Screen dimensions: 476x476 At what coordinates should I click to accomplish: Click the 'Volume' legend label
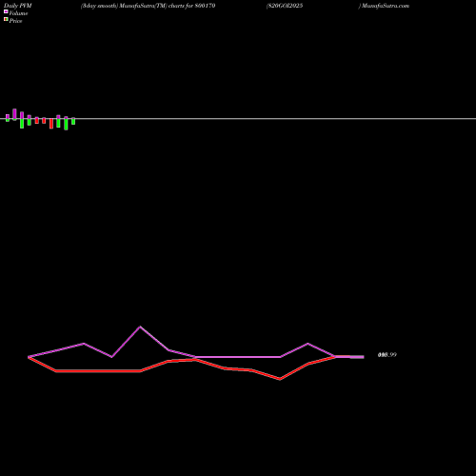(x=18, y=13)
